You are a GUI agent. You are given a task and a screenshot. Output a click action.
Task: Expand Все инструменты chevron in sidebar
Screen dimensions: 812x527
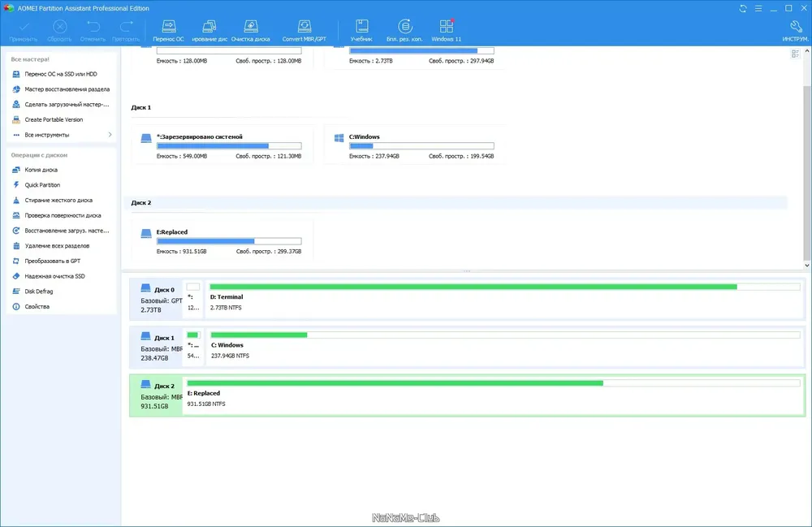click(110, 135)
